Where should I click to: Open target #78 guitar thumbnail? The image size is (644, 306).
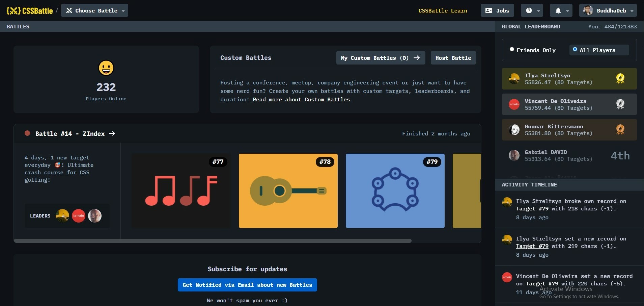(x=288, y=190)
